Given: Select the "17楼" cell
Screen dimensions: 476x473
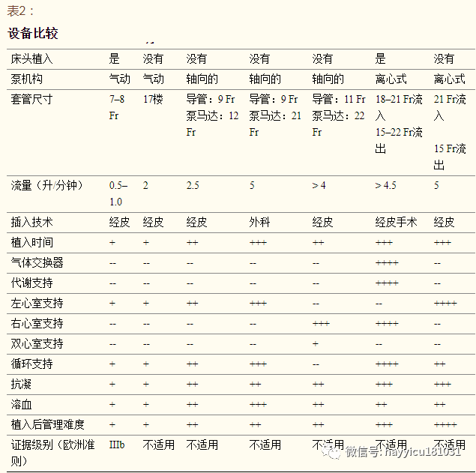Looking at the screenshot, I should (x=154, y=99).
